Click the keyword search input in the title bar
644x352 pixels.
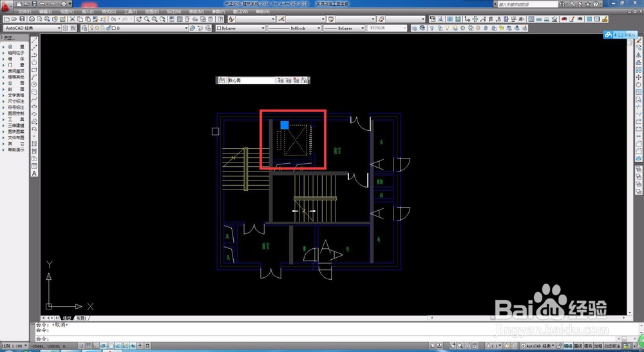[527, 4]
